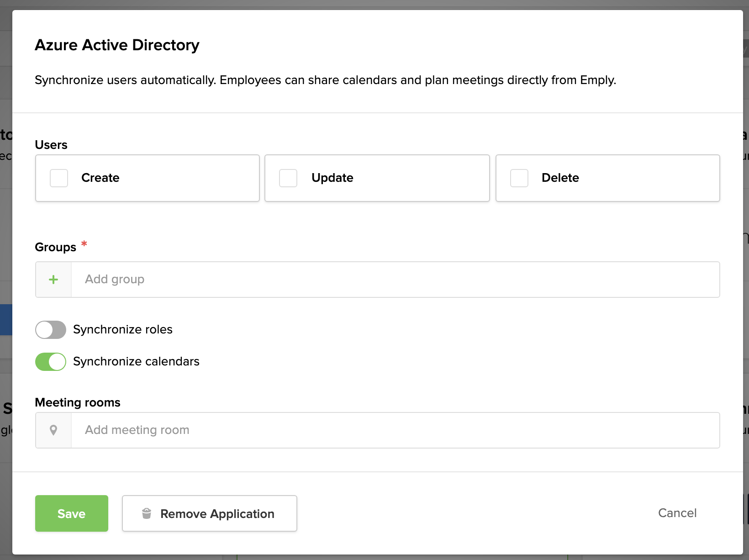Click the green Save button
749x560 pixels.
point(72,513)
